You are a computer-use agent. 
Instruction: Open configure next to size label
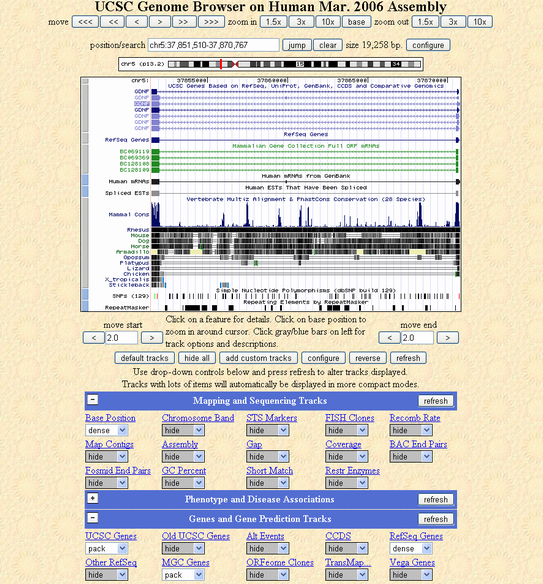click(428, 45)
